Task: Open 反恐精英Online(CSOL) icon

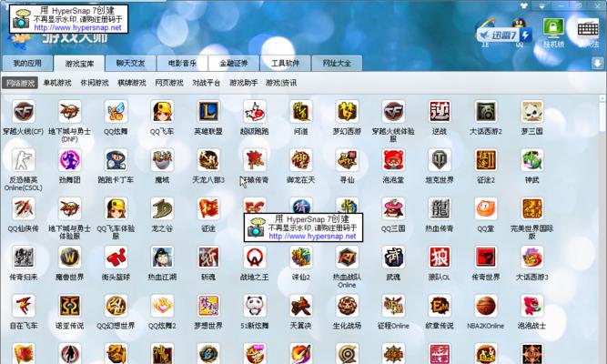Action: [x=24, y=160]
